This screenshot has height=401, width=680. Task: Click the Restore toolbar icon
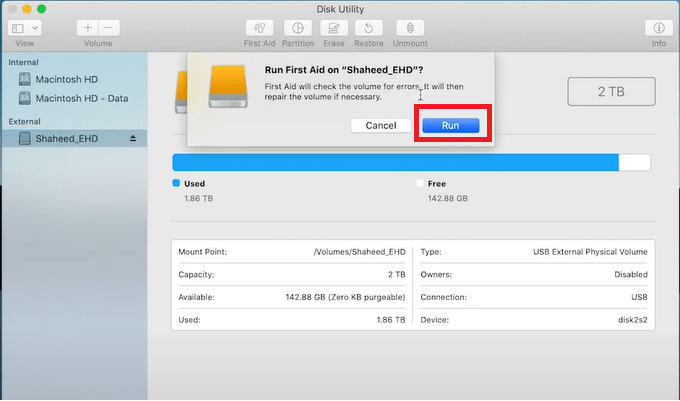[x=369, y=29]
